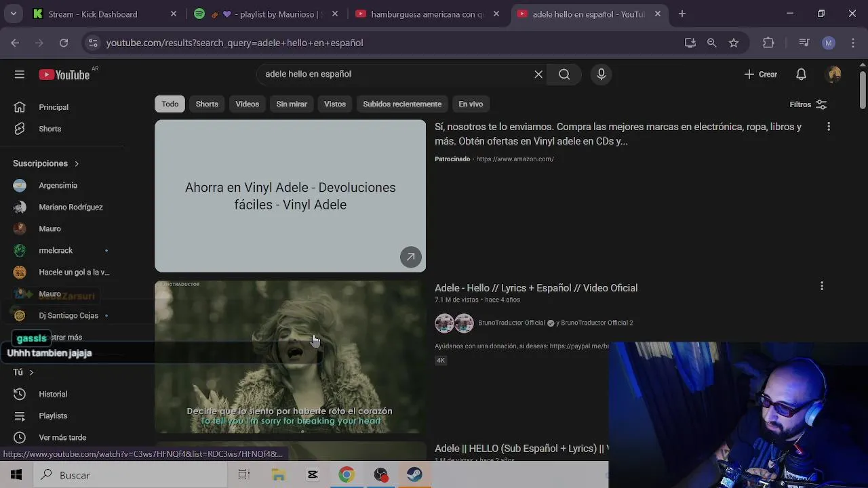Click the ad's external link arrow icon
868x488 pixels.
tap(410, 257)
